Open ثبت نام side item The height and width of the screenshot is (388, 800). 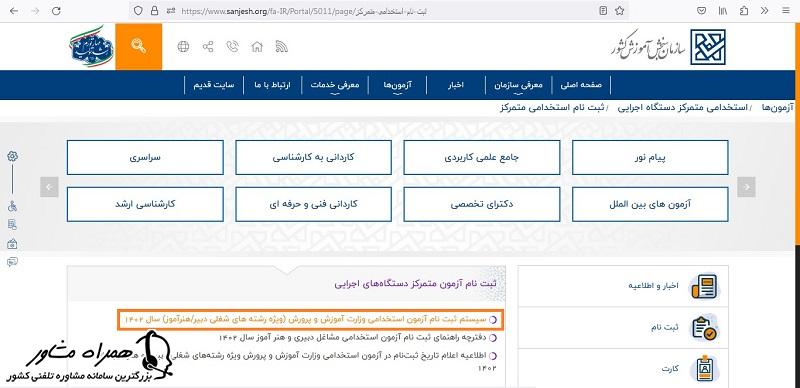coord(623,328)
